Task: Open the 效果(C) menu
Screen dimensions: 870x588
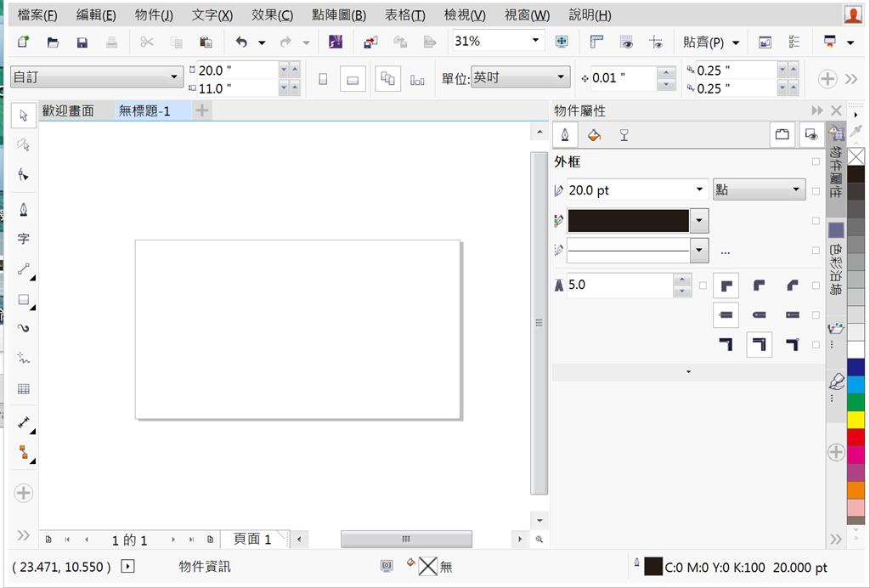Action: point(272,15)
